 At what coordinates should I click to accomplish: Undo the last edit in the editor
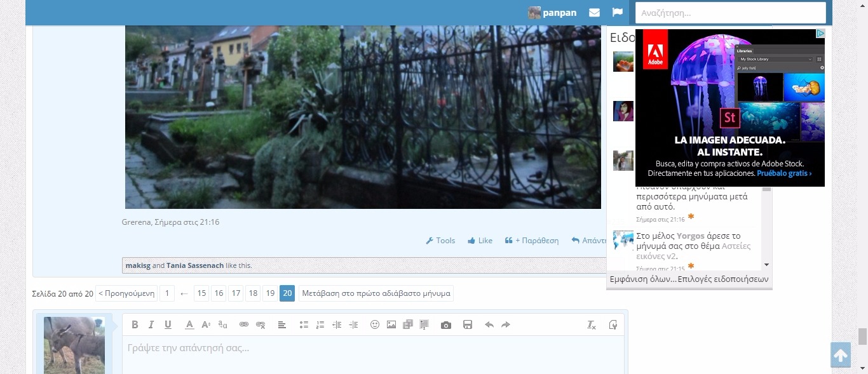[489, 324]
